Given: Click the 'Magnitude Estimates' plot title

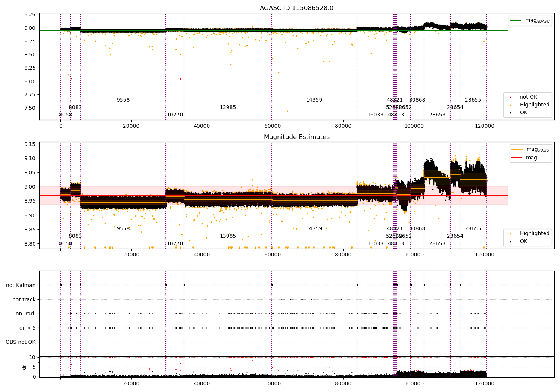Looking at the screenshot, I should point(296,137).
